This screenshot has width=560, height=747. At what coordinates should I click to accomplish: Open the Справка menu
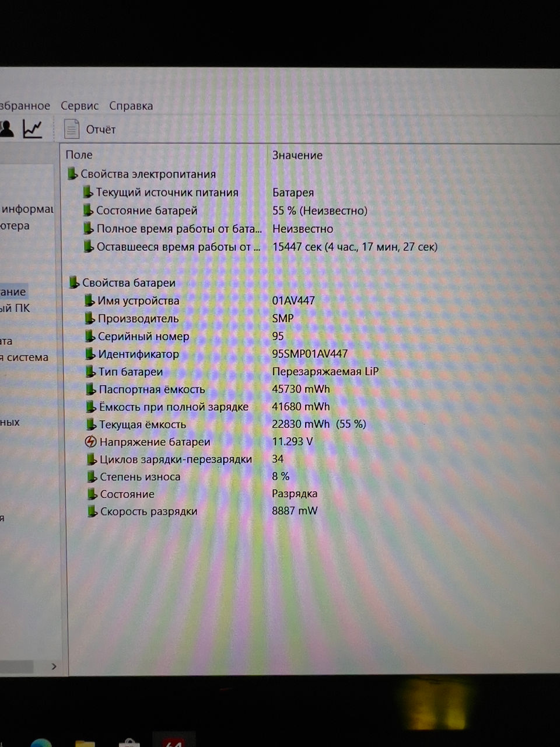(x=131, y=106)
